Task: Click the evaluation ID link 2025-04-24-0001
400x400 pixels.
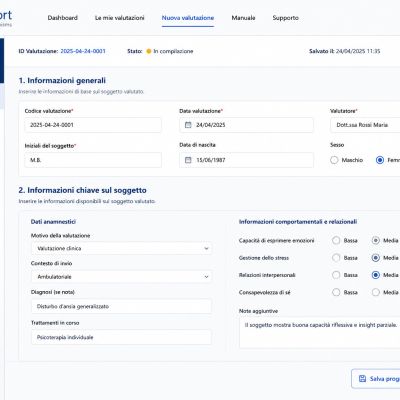Action: click(x=83, y=51)
